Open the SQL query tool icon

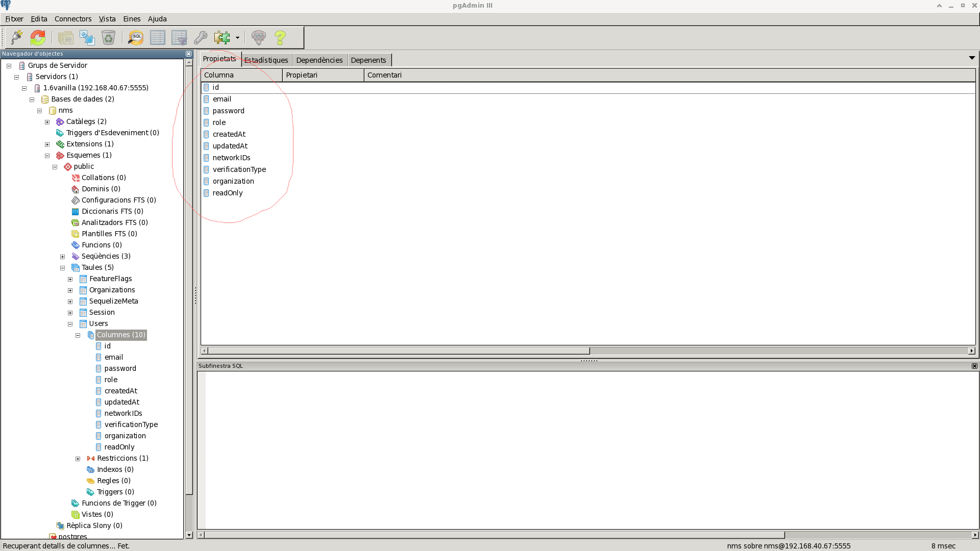(136, 38)
